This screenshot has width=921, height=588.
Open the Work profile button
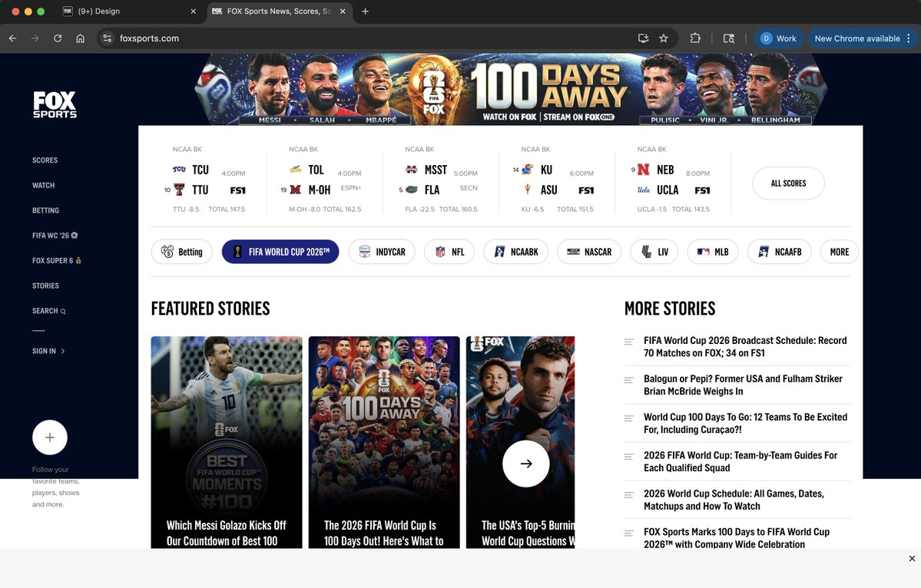coord(778,38)
